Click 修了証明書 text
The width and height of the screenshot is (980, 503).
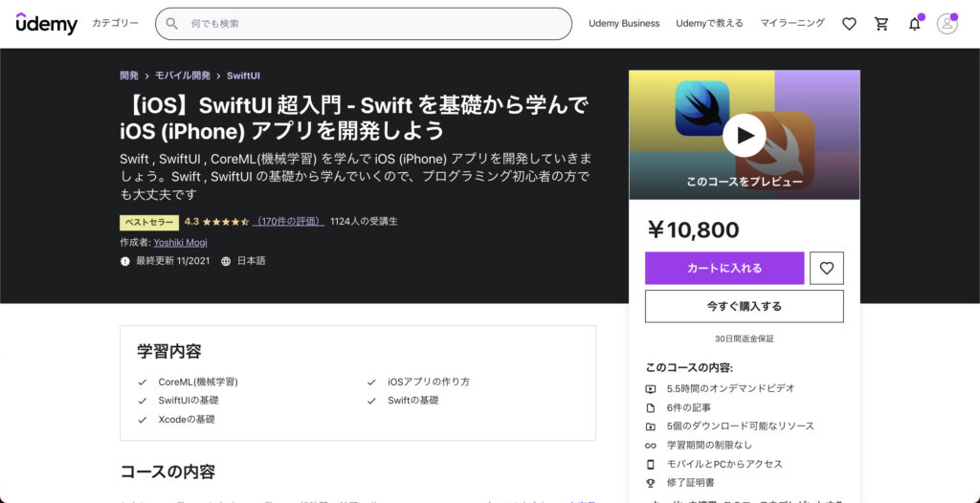pos(691,482)
